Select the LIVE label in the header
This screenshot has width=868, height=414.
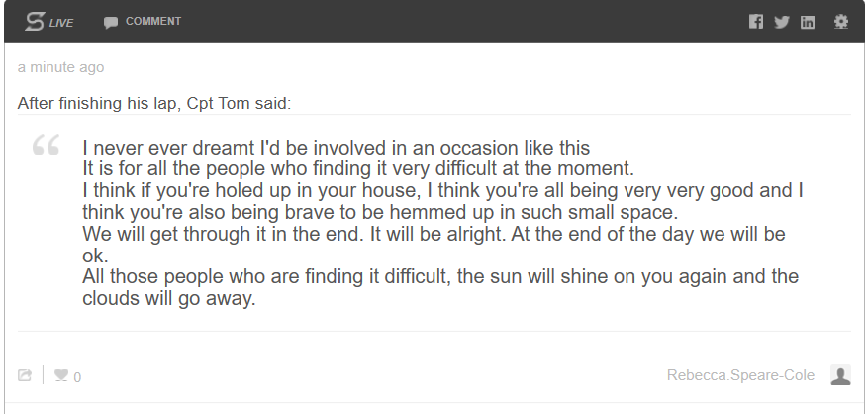(x=61, y=24)
